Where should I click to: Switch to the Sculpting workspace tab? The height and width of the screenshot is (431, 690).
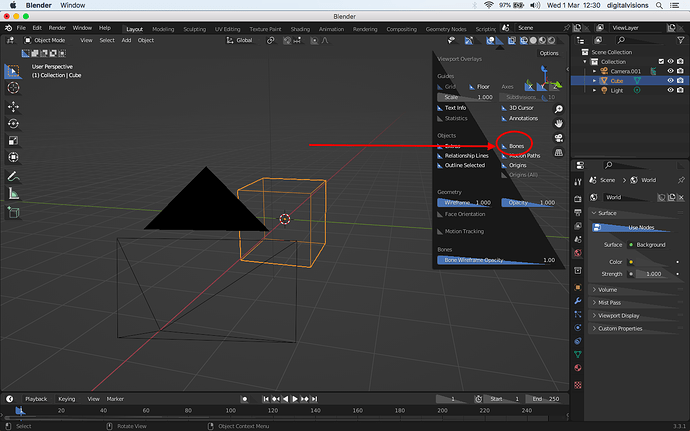(195, 29)
